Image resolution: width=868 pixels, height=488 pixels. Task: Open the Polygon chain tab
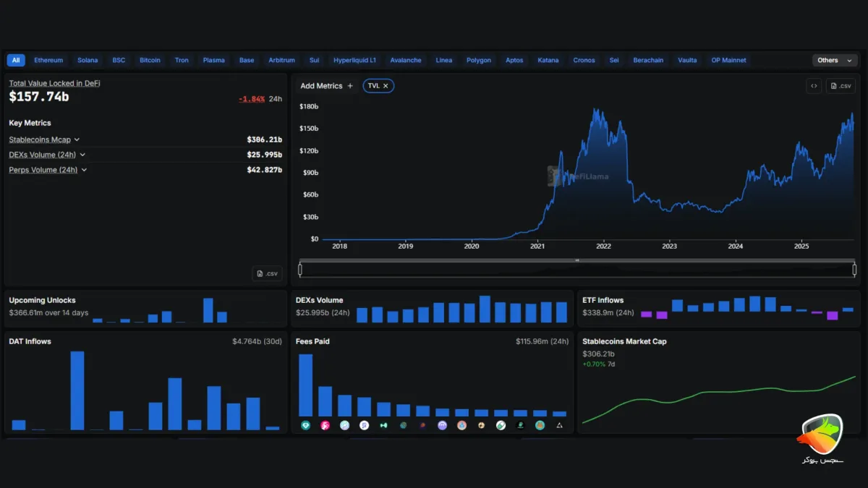[479, 61]
